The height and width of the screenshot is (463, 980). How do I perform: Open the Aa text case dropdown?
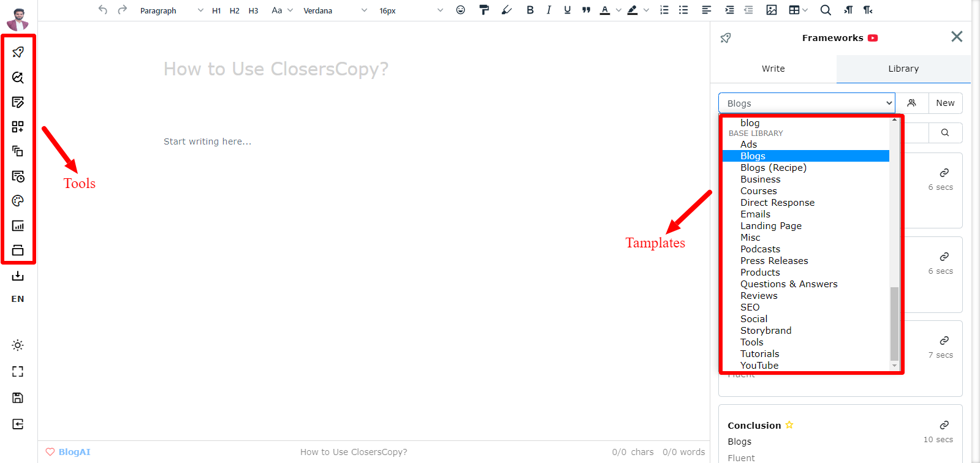click(x=283, y=10)
